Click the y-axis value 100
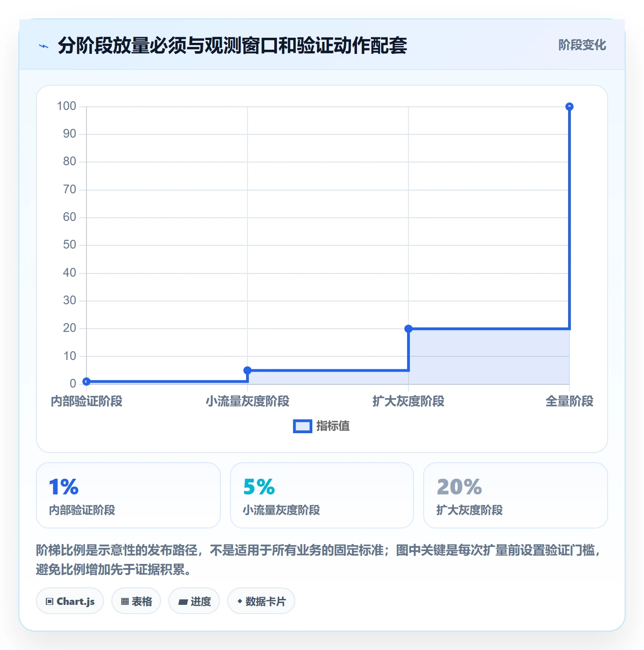Image resolution: width=644 pixels, height=650 pixels. 66,106
